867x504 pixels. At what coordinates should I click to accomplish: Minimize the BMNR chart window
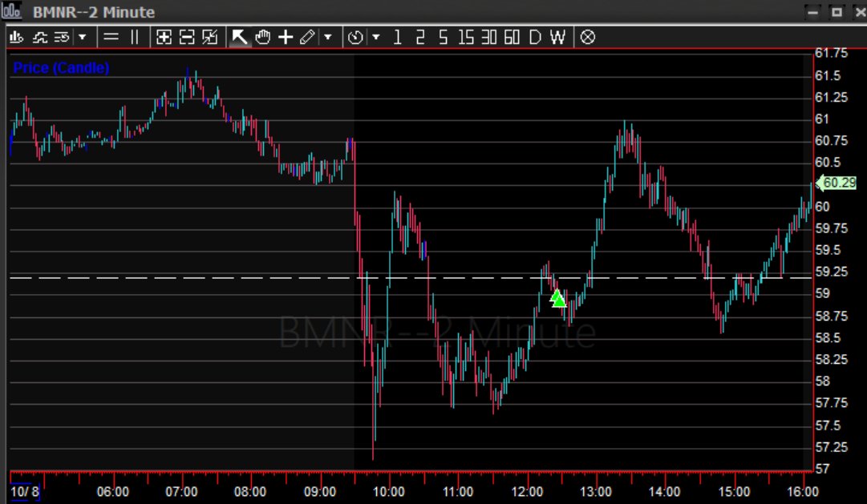click(812, 11)
